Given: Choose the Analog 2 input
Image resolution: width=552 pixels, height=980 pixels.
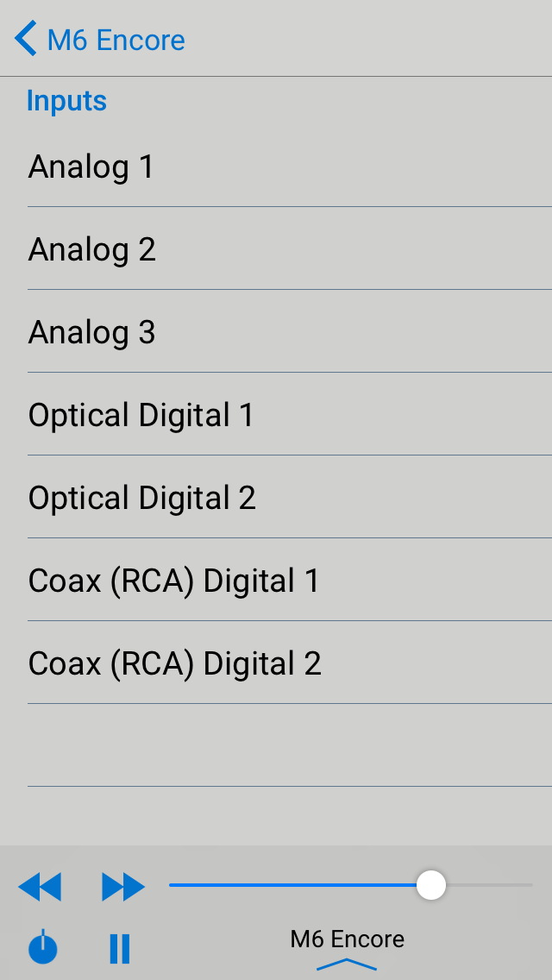Looking at the screenshot, I should (92, 249).
